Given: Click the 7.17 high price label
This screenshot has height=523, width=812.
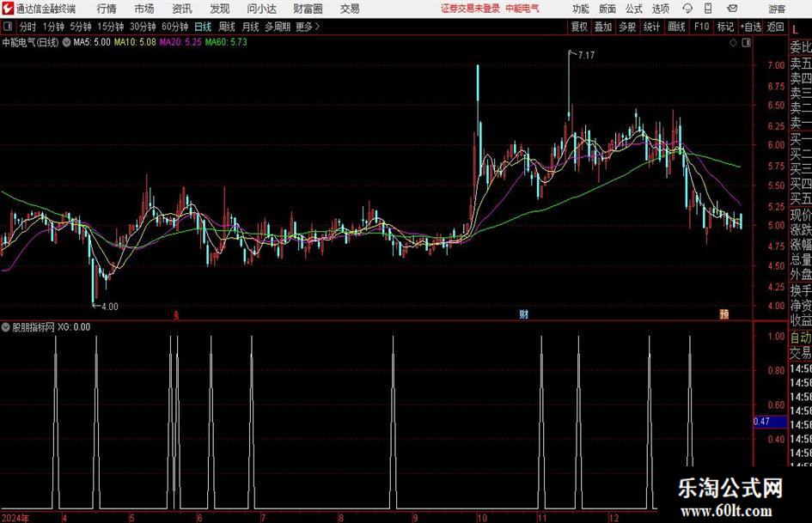Looking at the screenshot, I should [586, 55].
